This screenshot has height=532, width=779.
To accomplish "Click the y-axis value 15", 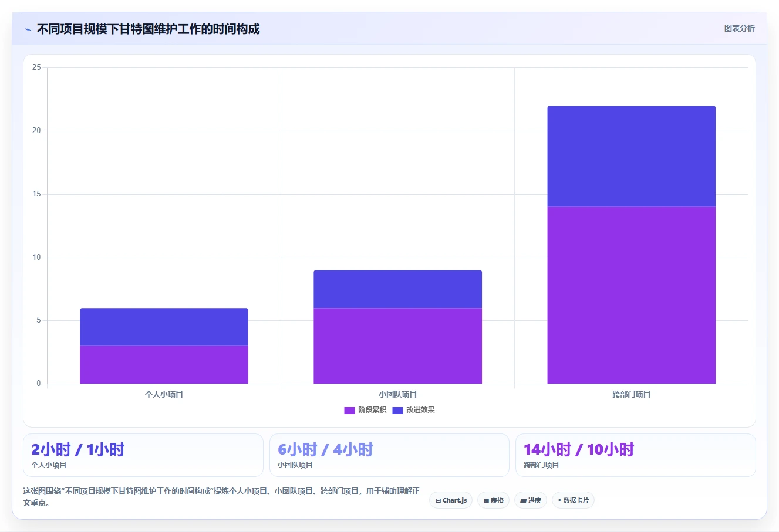I will coord(36,194).
